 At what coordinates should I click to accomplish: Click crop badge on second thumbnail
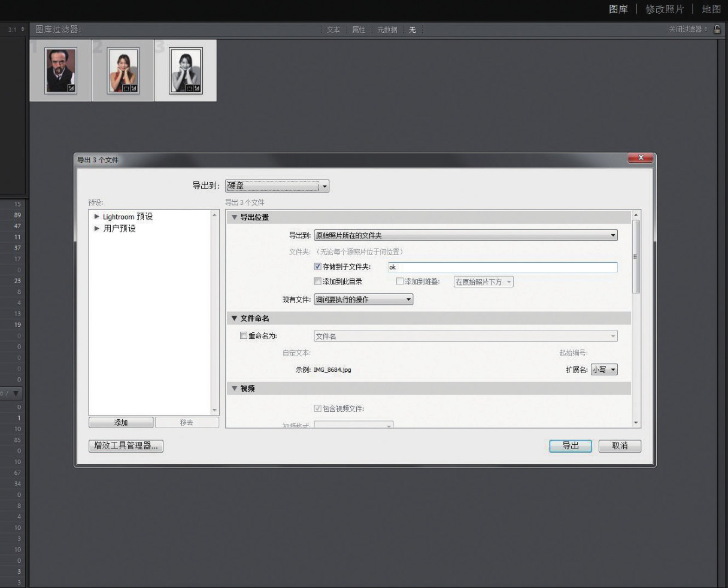click(126, 89)
